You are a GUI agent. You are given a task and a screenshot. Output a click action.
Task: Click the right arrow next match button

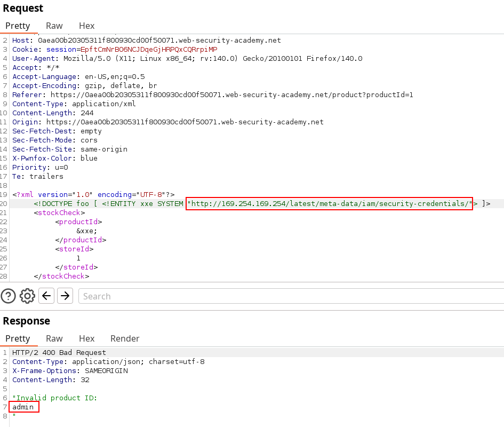pos(65,296)
